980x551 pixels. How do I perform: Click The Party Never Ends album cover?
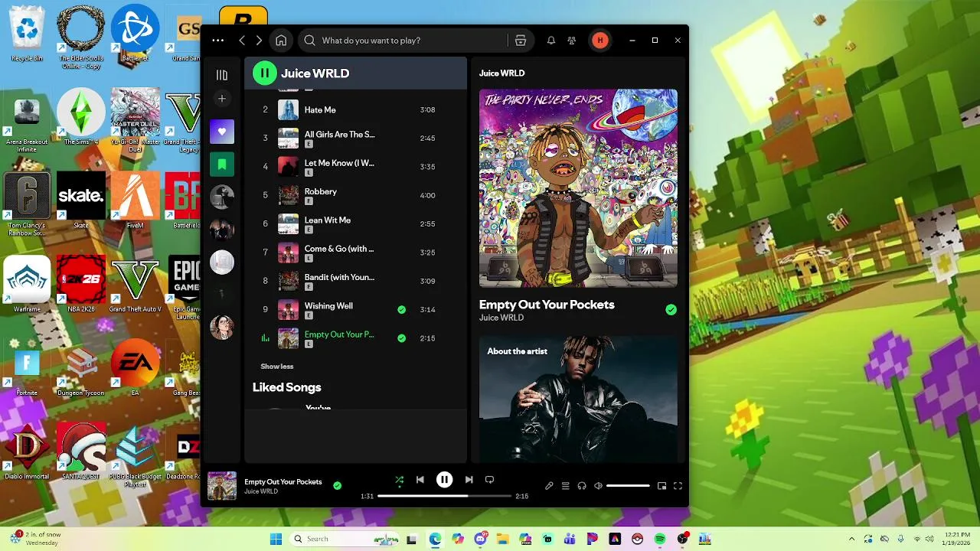[578, 188]
